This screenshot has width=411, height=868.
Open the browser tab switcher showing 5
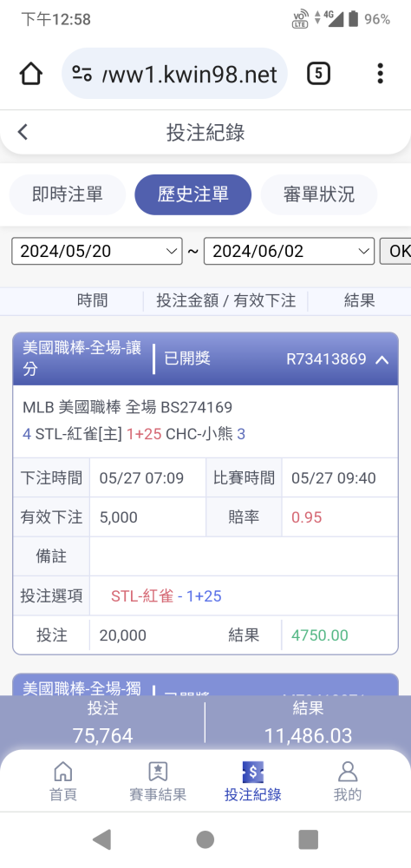(318, 74)
